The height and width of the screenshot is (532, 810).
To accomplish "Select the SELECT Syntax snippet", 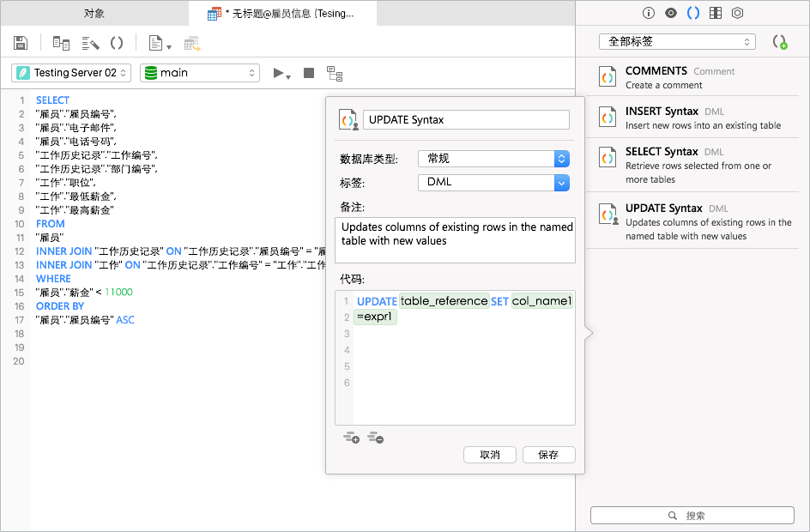I will [x=692, y=165].
